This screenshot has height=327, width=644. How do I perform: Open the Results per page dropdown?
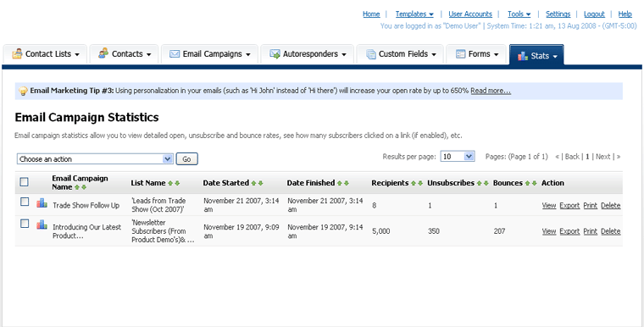[x=458, y=156]
